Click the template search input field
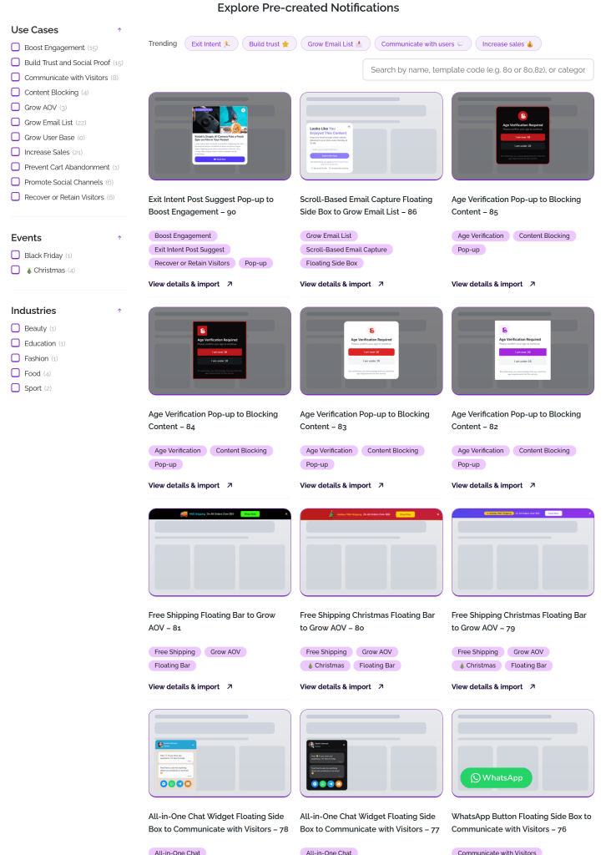This screenshot has width=616, height=855. point(478,70)
